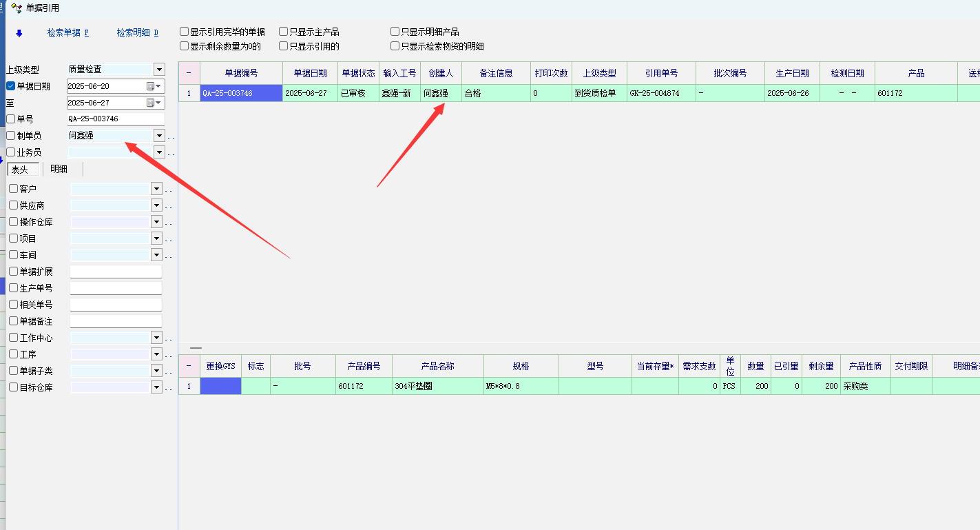This screenshot has height=530, width=980.
Task: Click 检索明细 D search link
Action: (137, 33)
